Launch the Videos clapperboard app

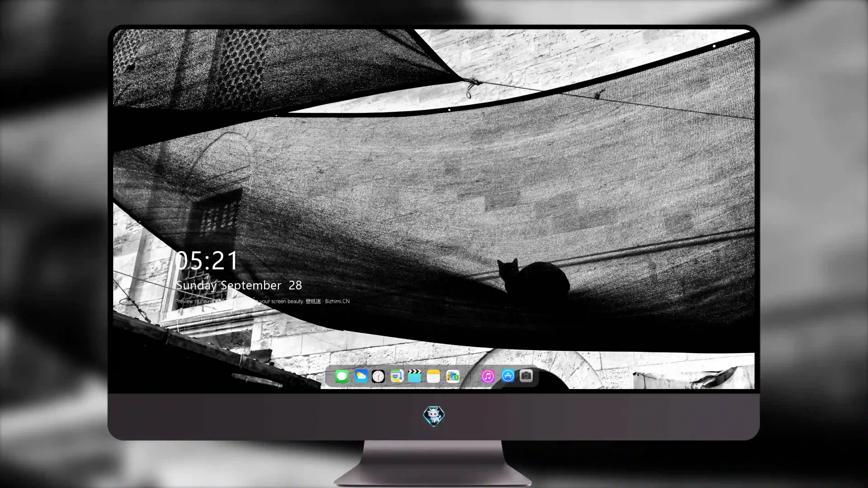(415, 376)
